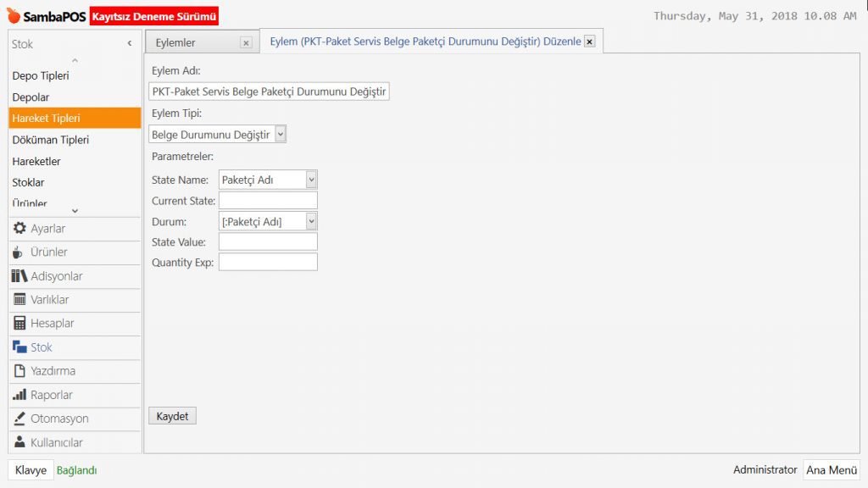Select the Otomasyon pencil icon

pyautogui.click(x=19, y=419)
